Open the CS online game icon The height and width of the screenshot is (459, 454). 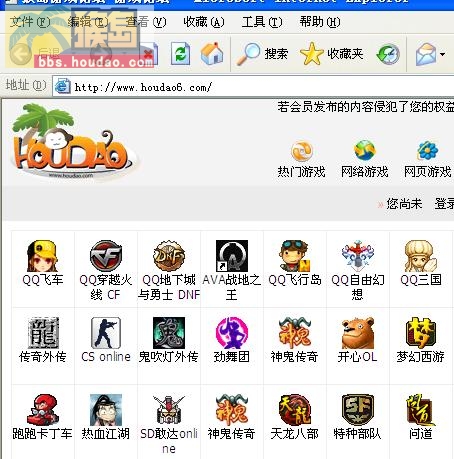106,333
